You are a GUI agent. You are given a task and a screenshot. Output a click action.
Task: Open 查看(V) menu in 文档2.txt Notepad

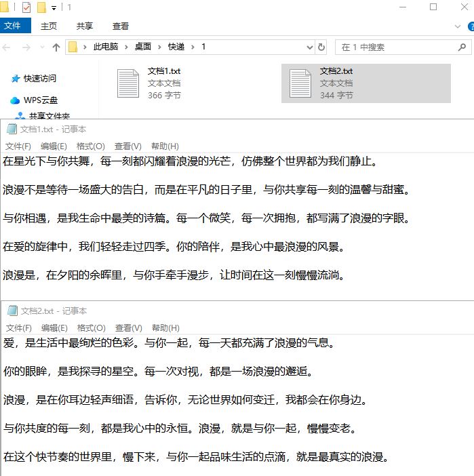click(128, 328)
